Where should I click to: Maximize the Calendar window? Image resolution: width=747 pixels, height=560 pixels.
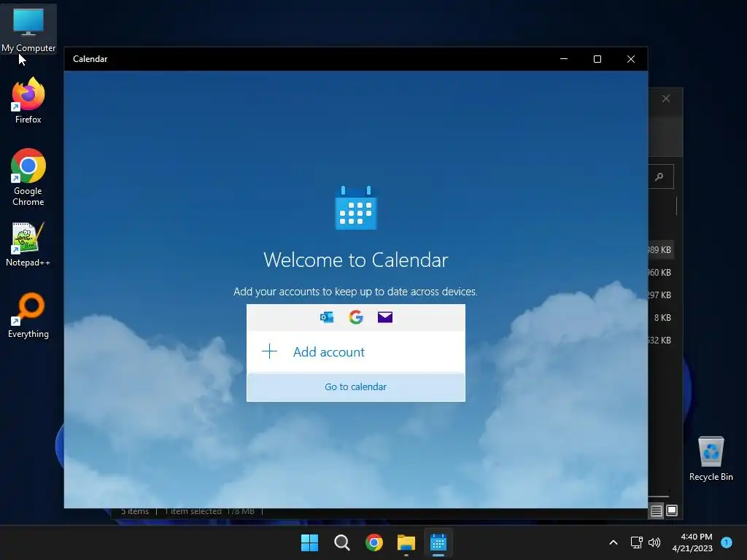597,59
